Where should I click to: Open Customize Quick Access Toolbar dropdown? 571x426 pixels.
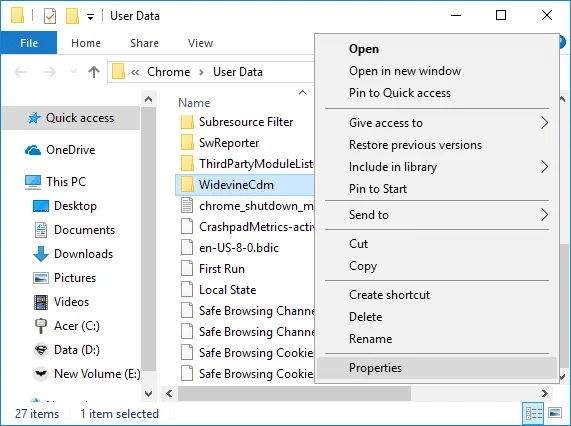click(x=90, y=16)
